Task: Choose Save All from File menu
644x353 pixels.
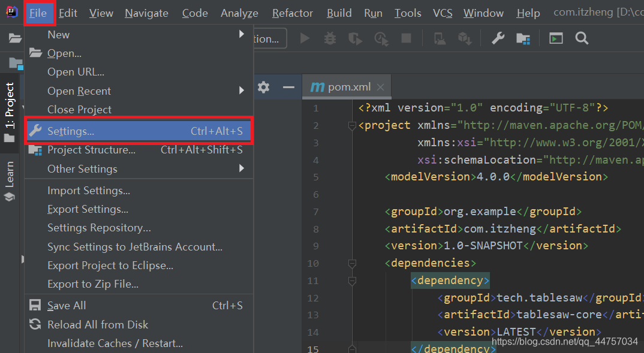Action: (x=67, y=306)
